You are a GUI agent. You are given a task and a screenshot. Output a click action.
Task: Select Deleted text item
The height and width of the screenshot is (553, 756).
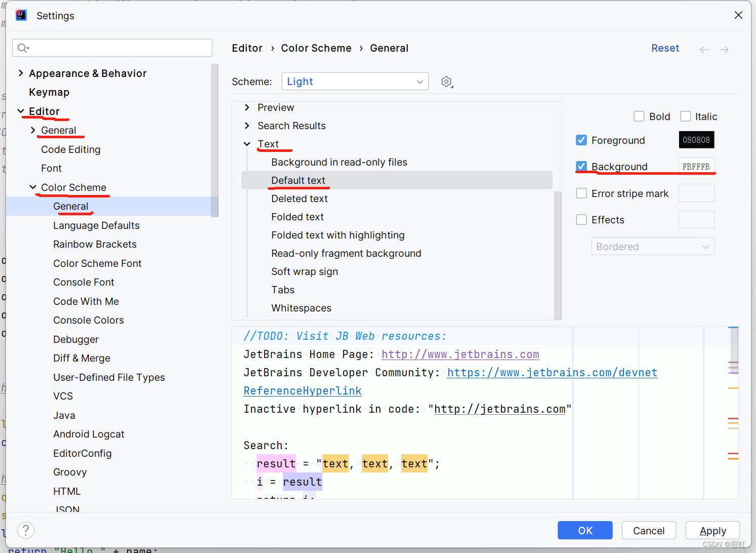click(x=300, y=199)
